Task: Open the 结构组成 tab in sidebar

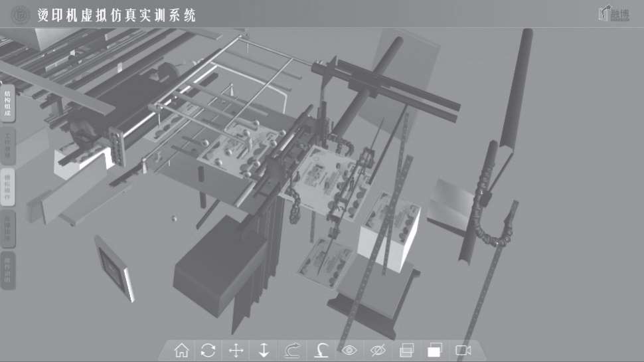Action: tap(8, 103)
